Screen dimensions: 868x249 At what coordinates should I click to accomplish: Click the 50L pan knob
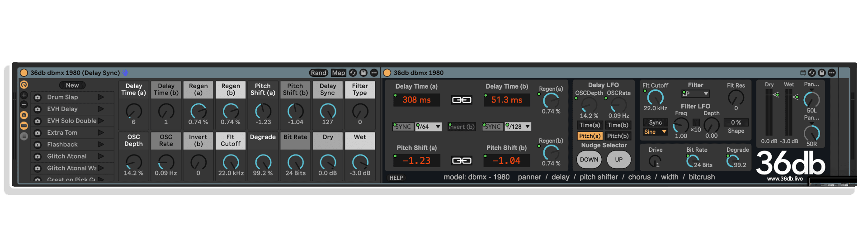(811, 100)
